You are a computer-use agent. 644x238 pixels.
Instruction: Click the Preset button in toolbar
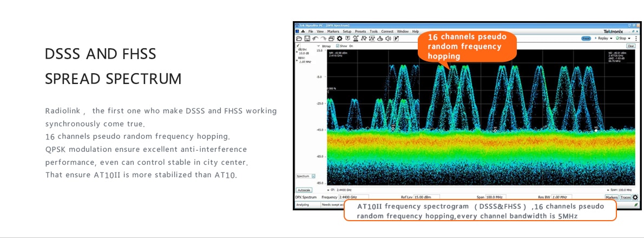coord(587,38)
